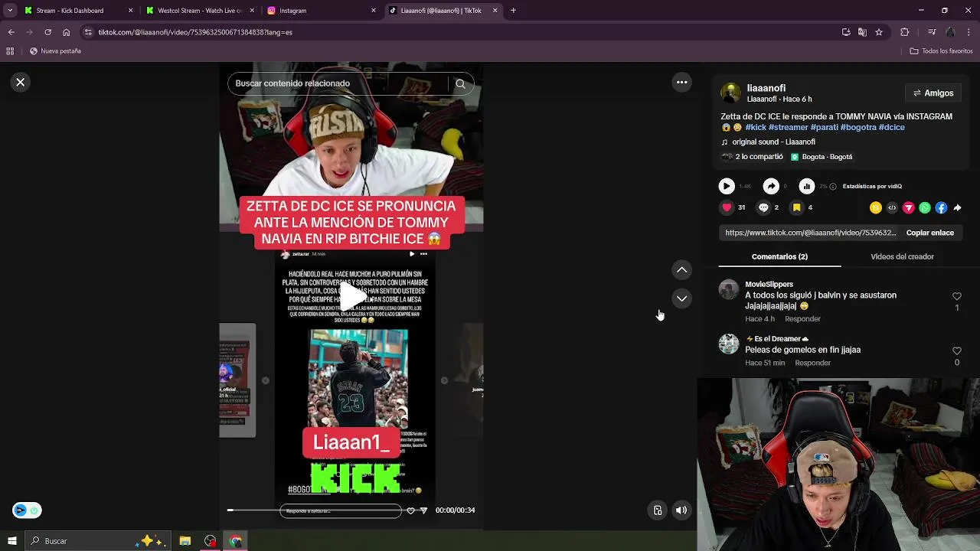Click yellow repost share icon
The width and height of the screenshot is (980, 551).
coord(876,207)
